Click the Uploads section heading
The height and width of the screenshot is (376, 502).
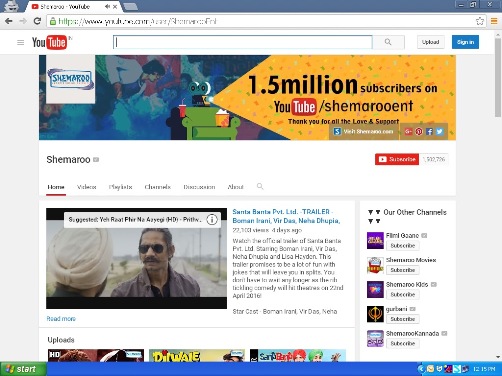point(61,340)
